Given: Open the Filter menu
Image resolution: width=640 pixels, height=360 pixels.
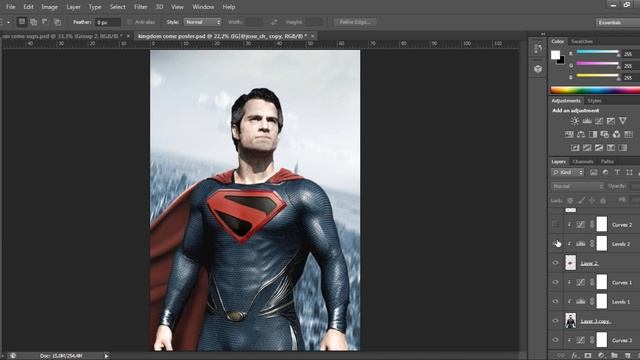Looking at the screenshot, I should point(140,7).
